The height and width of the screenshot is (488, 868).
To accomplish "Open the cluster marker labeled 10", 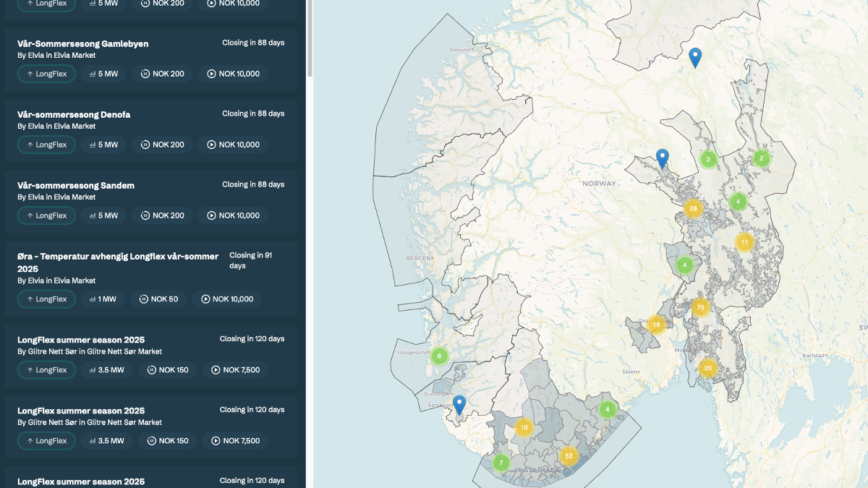I will [524, 427].
